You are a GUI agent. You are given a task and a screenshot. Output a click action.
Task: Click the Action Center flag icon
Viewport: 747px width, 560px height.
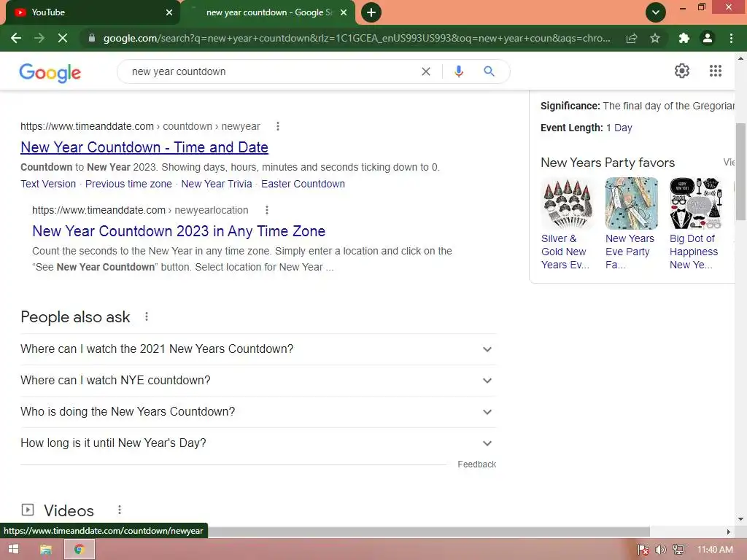[643, 550]
